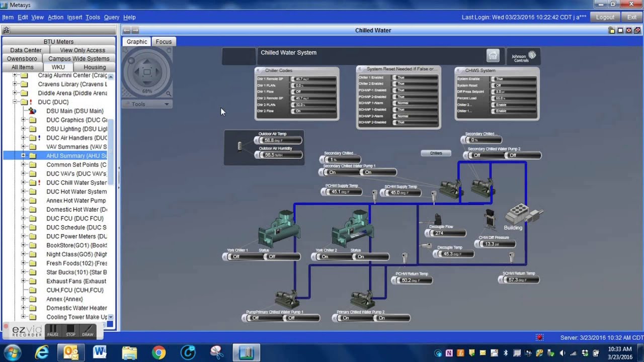Expand DUC Graphics tree node
The image size is (644, 362).
tap(23, 120)
